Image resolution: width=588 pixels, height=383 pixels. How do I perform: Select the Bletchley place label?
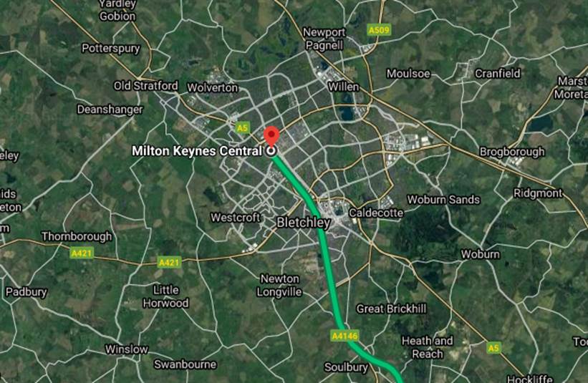pos(303,223)
